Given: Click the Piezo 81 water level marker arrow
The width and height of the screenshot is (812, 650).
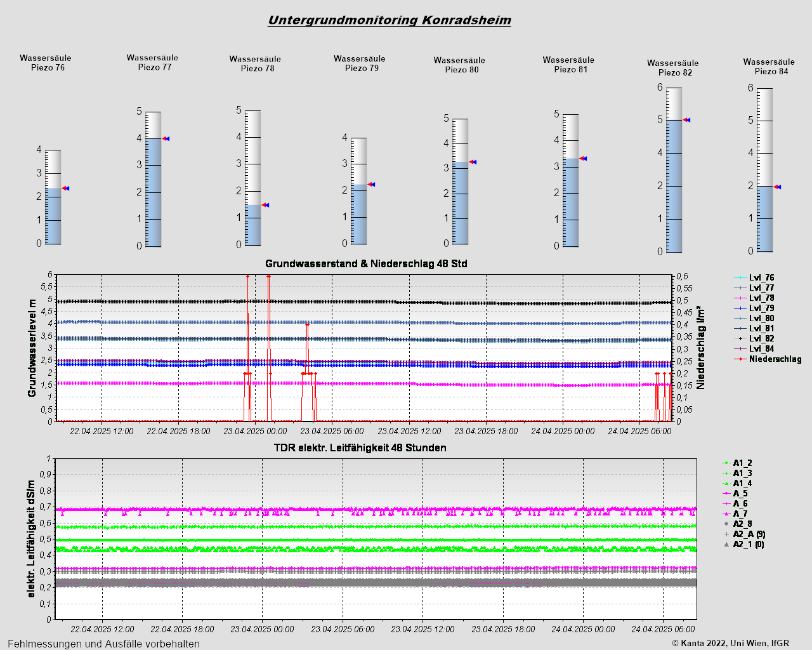Looking at the screenshot, I should tap(583, 159).
